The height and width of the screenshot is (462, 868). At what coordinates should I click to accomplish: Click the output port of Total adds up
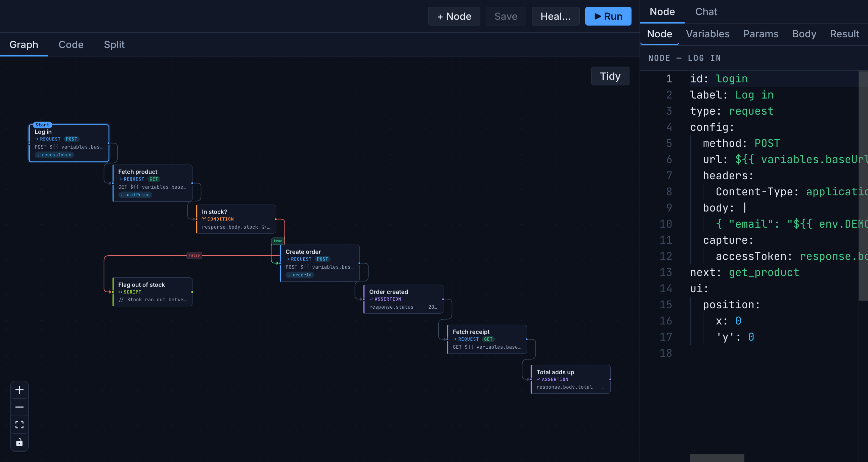pos(610,379)
